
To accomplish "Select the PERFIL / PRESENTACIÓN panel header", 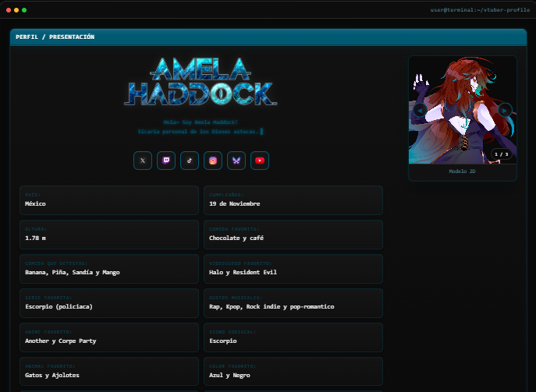I will (268, 37).
